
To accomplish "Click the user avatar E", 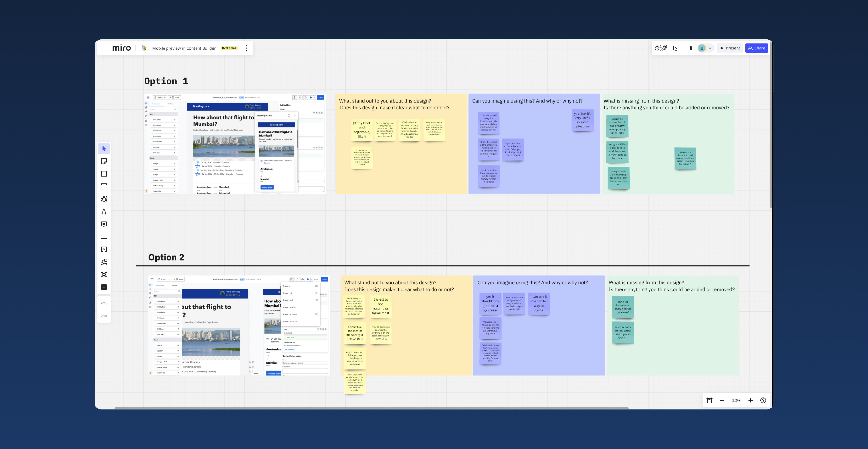I will pyautogui.click(x=702, y=48).
